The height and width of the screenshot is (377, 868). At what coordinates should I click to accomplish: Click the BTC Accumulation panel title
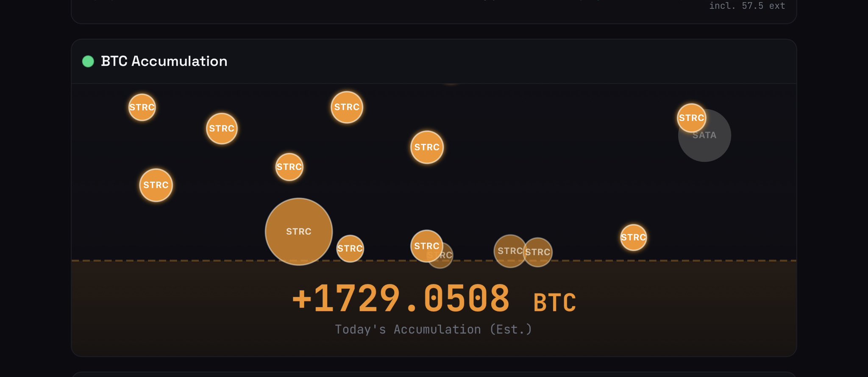(164, 61)
